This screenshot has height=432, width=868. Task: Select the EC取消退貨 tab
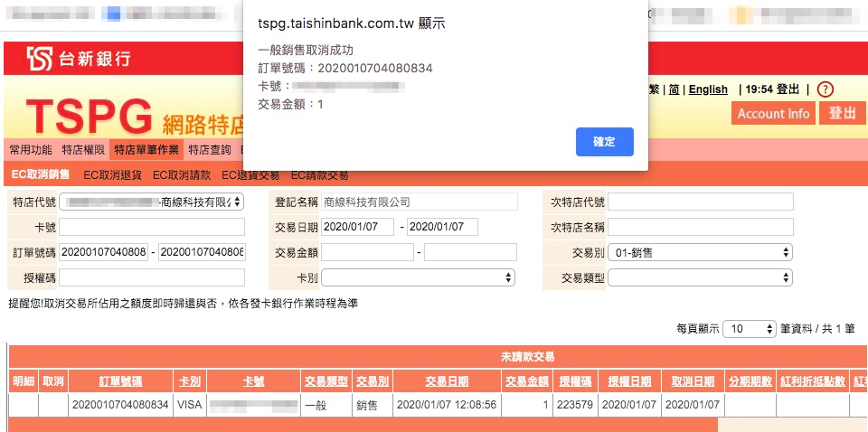(x=112, y=174)
